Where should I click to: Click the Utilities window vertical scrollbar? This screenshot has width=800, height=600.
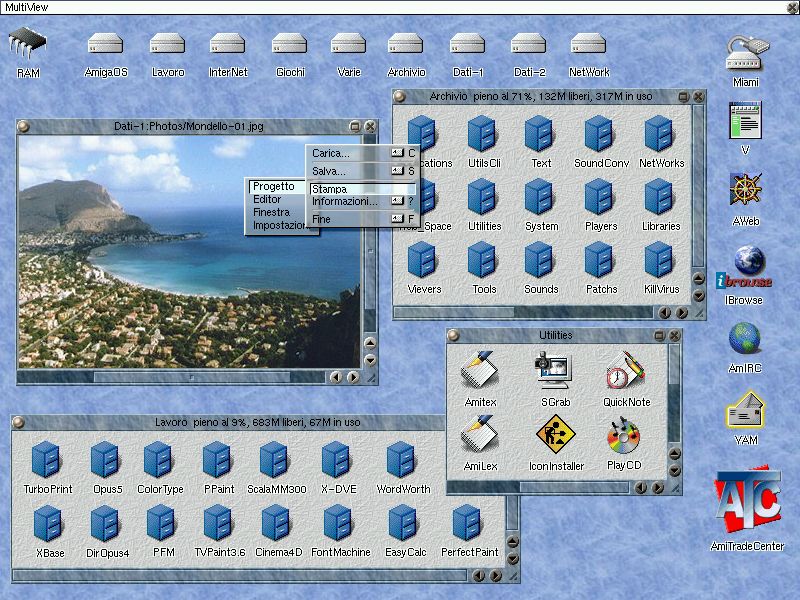click(673, 400)
